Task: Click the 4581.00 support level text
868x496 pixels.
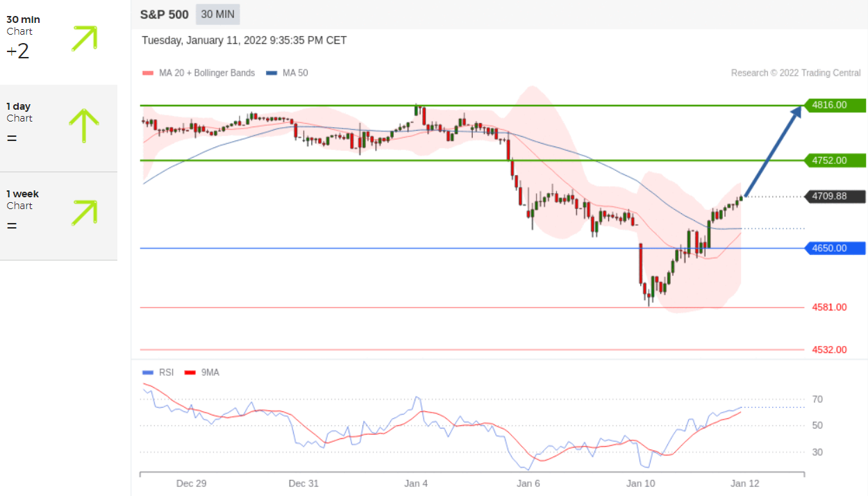Action: [829, 307]
